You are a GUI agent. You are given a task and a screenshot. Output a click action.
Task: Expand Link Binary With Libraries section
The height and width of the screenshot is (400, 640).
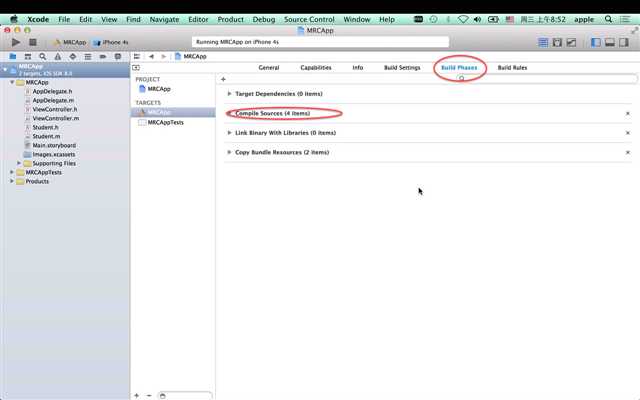pyautogui.click(x=229, y=133)
